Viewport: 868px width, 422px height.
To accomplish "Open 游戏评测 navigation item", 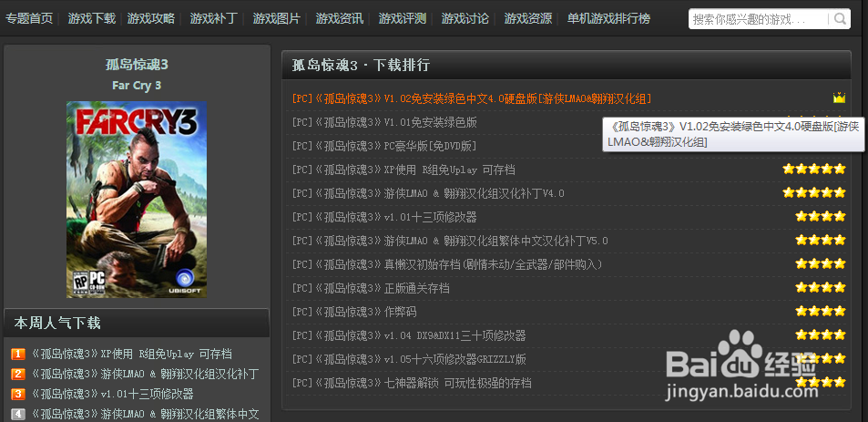I will click(403, 19).
